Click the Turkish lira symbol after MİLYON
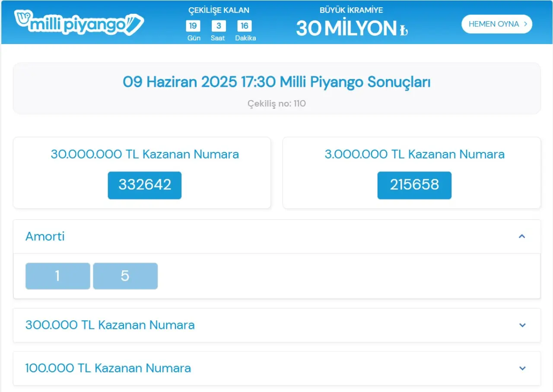 click(x=404, y=30)
